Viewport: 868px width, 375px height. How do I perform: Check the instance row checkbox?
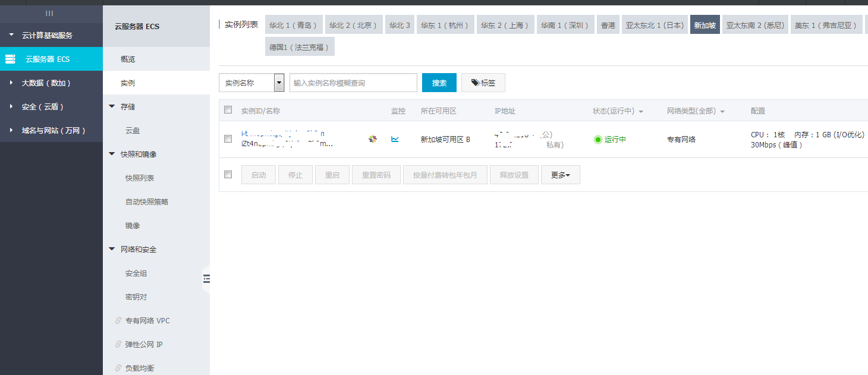tap(228, 139)
